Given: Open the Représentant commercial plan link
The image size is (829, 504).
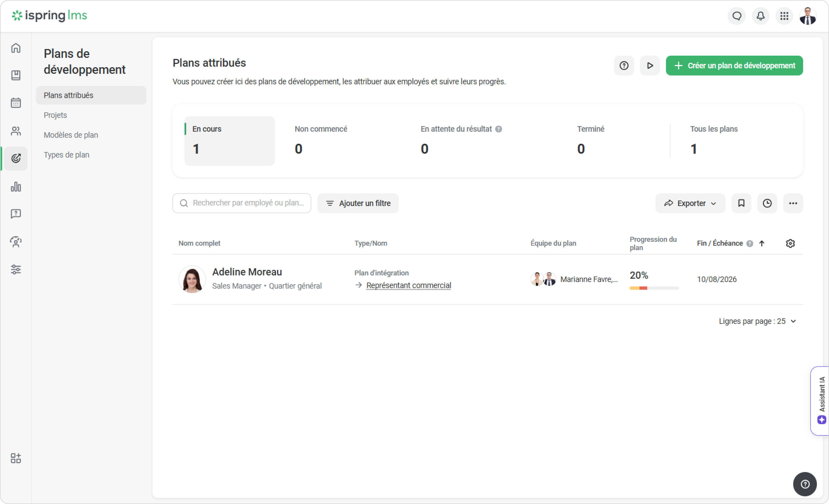Looking at the screenshot, I should click(409, 285).
